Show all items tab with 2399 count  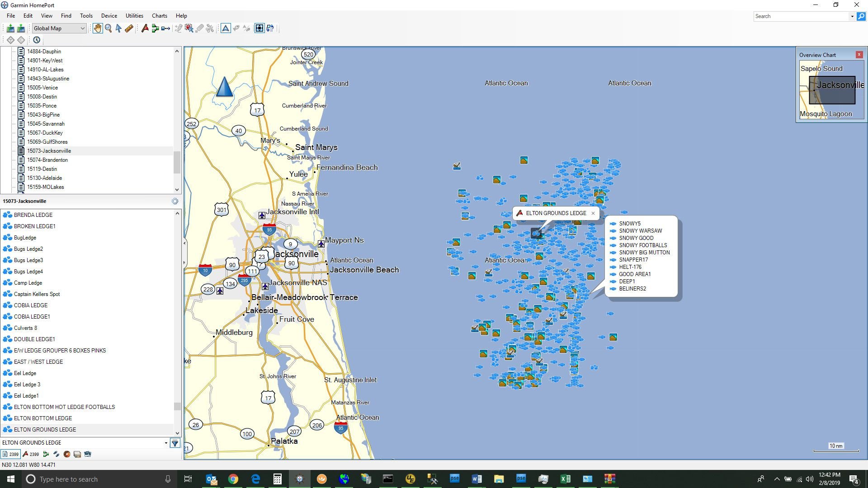pos(11,454)
